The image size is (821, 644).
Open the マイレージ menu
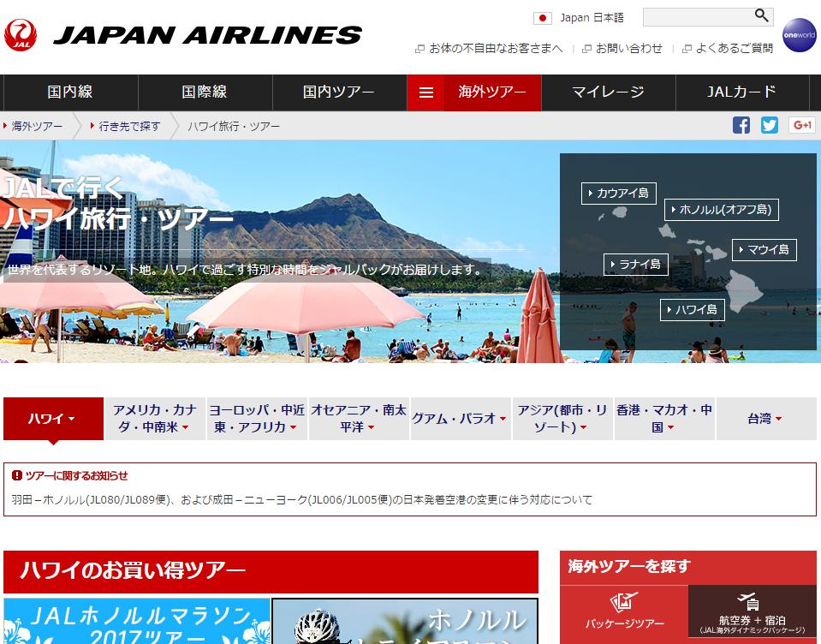tap(609, 92)
